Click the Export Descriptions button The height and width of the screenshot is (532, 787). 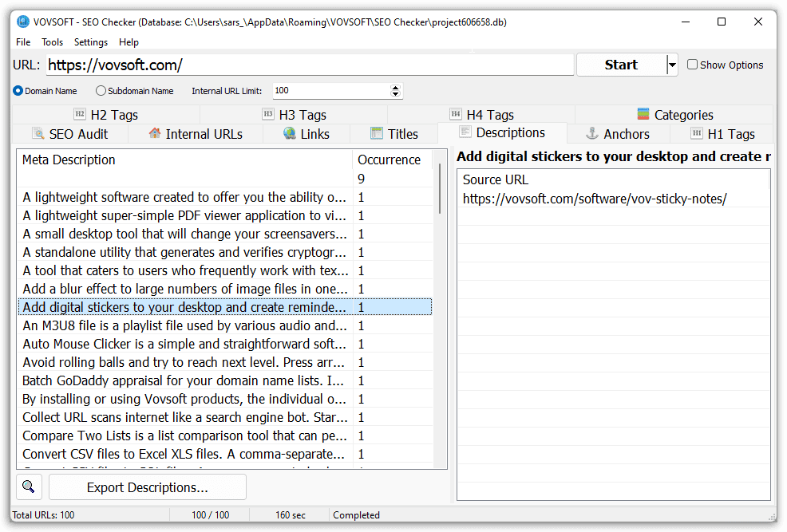click(148, 487)
